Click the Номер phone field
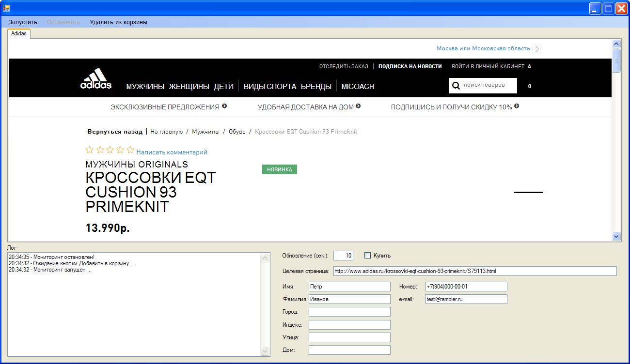Viewport: 630px width, 364px height. [466, 287]
